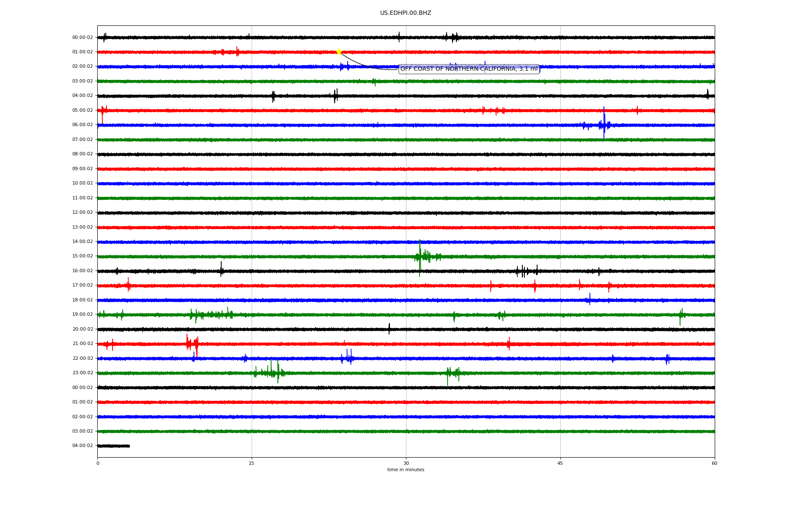
Task: Click the short black final trace segment at 04:00:02
Action: 113,446
